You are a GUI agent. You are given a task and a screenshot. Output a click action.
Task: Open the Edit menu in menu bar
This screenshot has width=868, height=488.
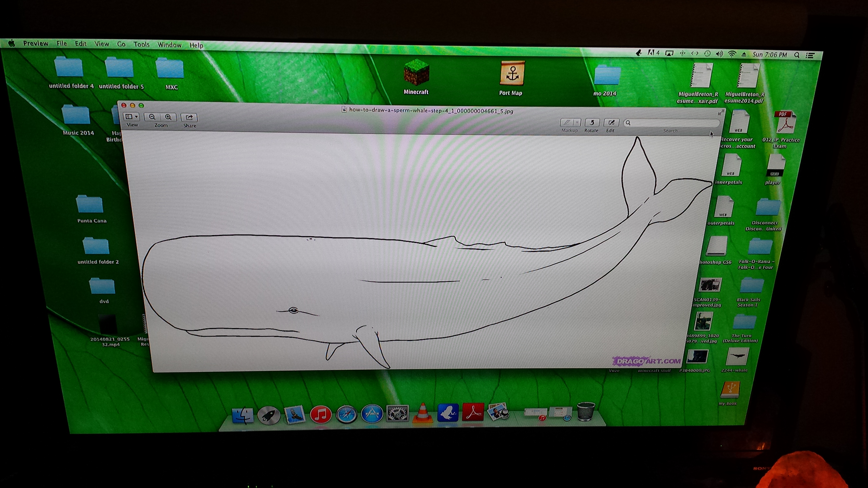[x=81, y=44]
